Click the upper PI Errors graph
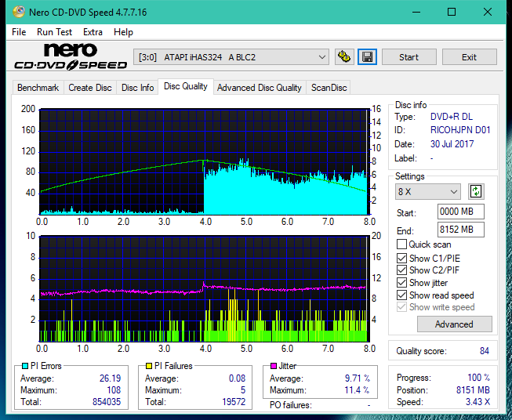 [x=205, y=161]
